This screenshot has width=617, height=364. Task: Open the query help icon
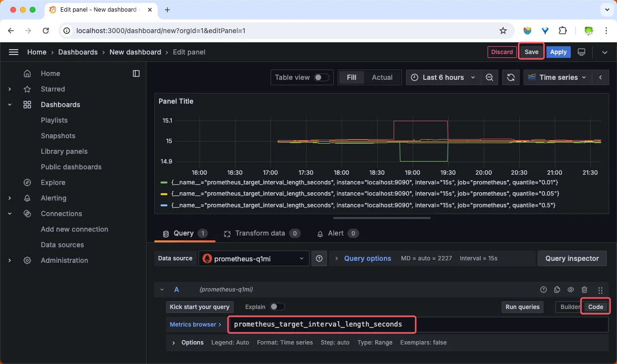click(544, 290)
